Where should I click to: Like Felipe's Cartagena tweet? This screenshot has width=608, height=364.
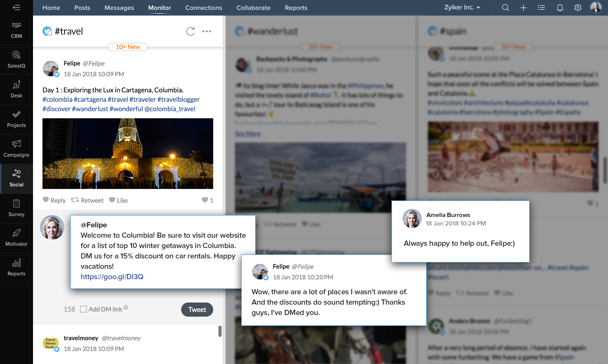119,200
